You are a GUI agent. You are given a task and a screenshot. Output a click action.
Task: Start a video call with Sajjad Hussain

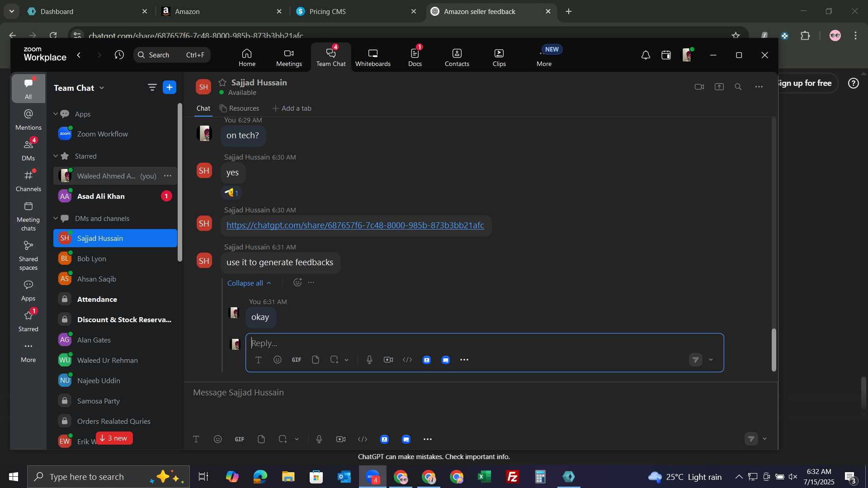click(x=699, y=87)
